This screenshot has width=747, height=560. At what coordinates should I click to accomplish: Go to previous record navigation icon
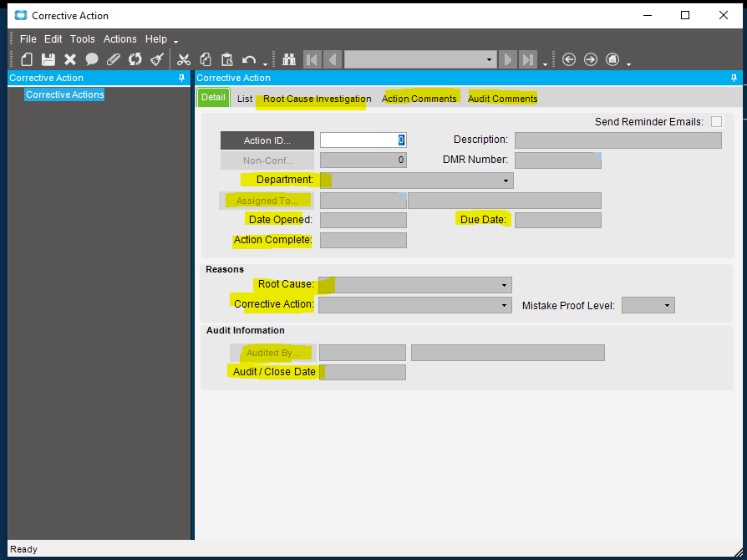click(x=332, y=59)
